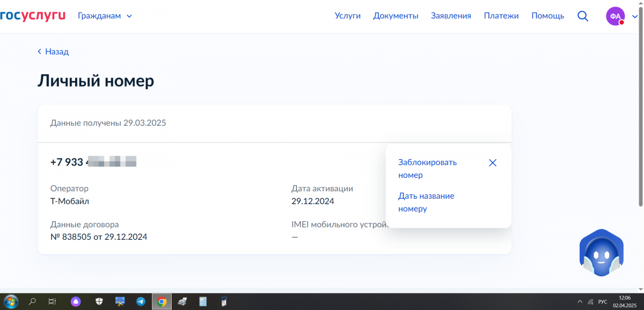Click the Госуслуги logo
The image size is (644, 310).
click(32, 16)
